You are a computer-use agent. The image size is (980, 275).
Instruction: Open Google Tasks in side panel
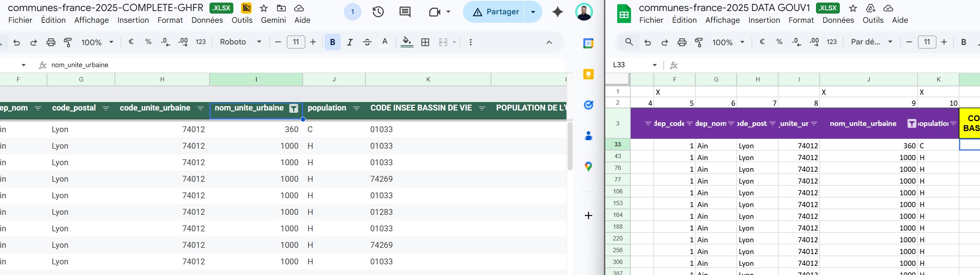pos(588,105)
